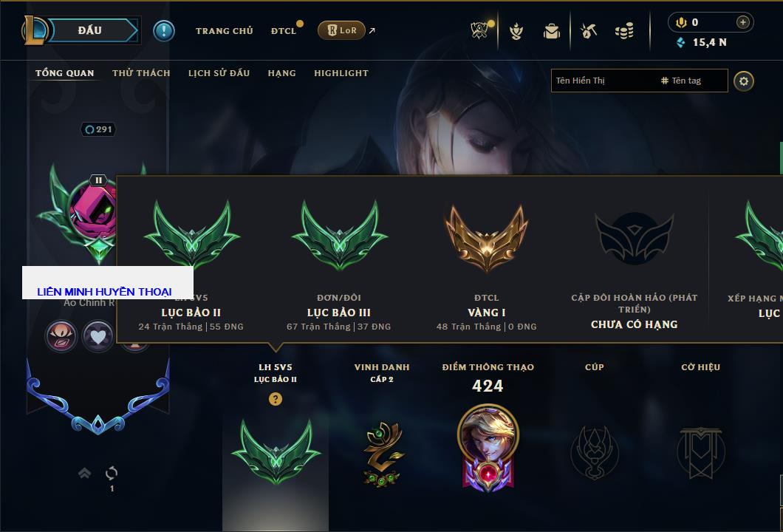Expand banner with double chevron up icon
Viewport: 783px width, 532px height.
pos(84,473)
